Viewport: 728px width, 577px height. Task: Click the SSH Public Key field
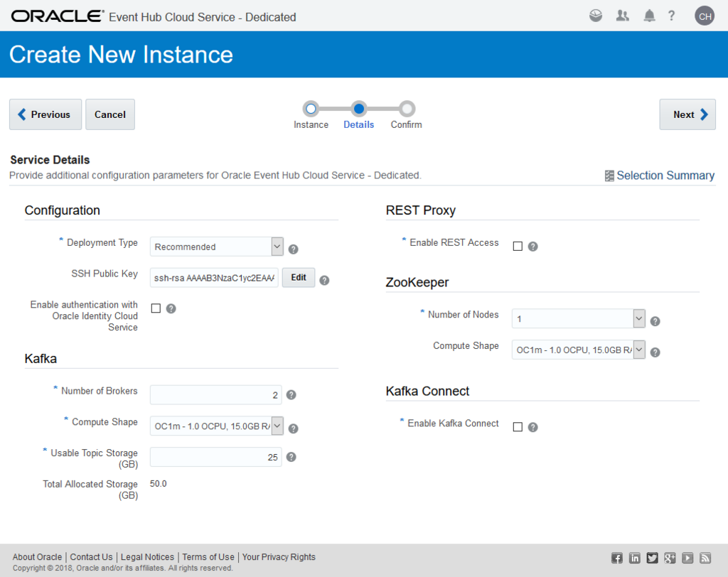214,278
